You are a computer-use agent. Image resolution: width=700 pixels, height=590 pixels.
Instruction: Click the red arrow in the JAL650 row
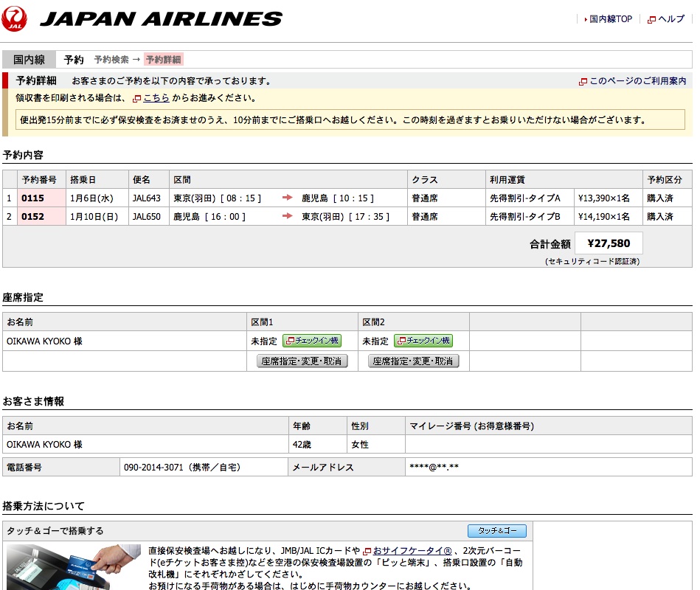pos(288,216)
